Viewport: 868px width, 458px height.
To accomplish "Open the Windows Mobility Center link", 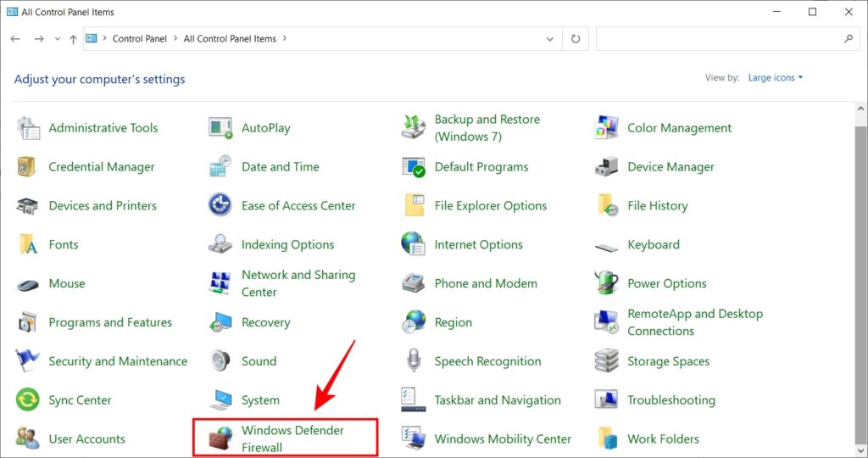I will [503, 438].
